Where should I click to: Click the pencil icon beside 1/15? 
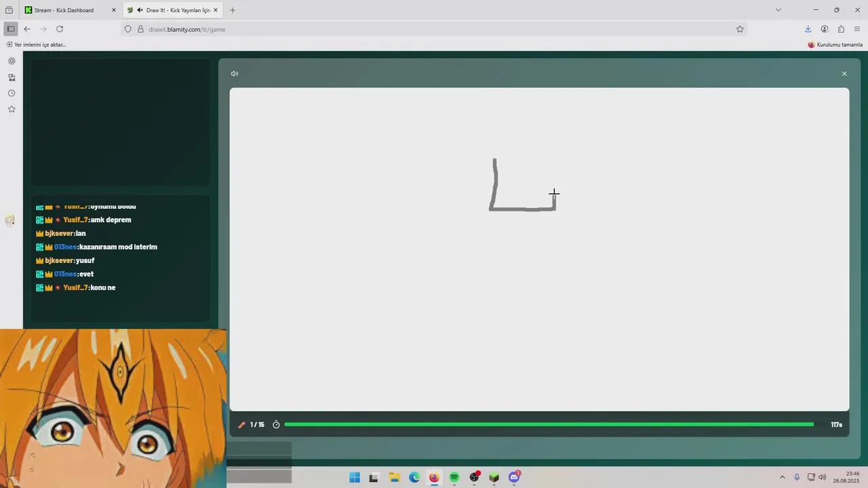coord(241,425)
